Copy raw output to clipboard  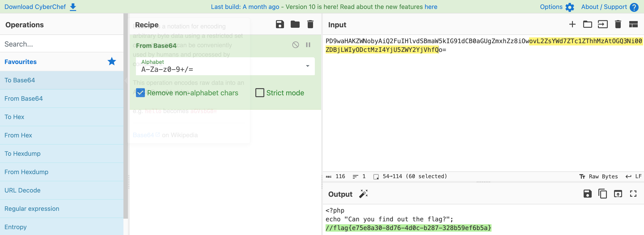click(x=602, y=194)
